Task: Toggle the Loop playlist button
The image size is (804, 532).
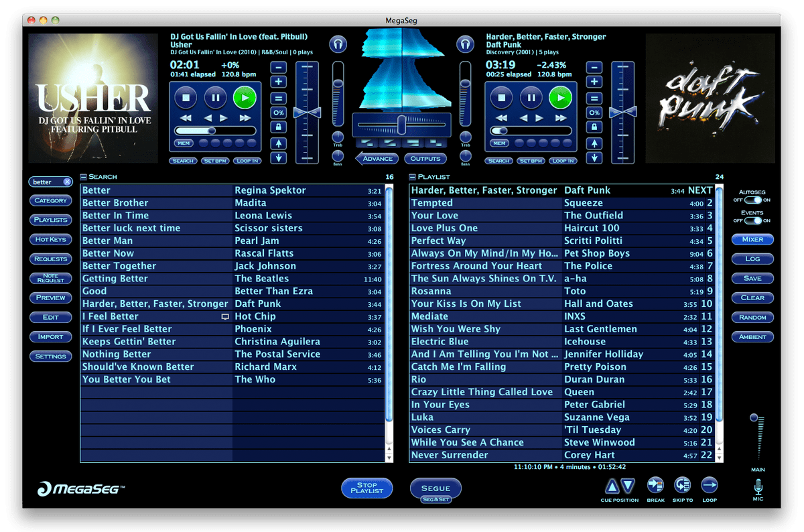Action: click(x=709, y=485)
